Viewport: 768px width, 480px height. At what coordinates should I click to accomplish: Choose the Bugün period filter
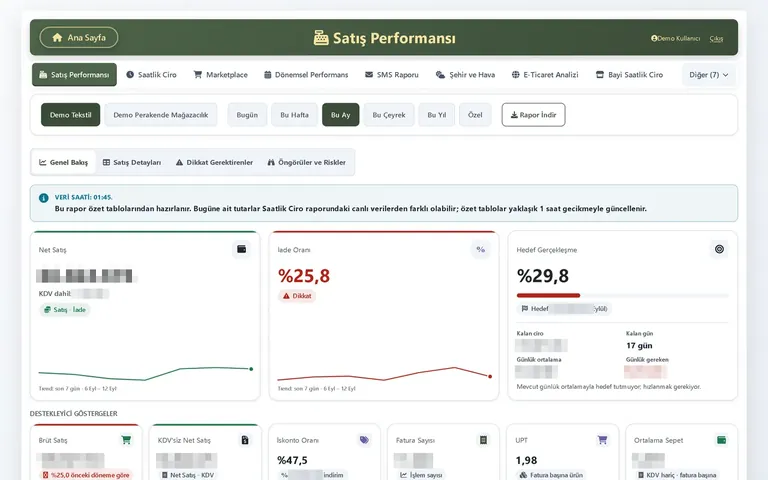tap(247, 115)
